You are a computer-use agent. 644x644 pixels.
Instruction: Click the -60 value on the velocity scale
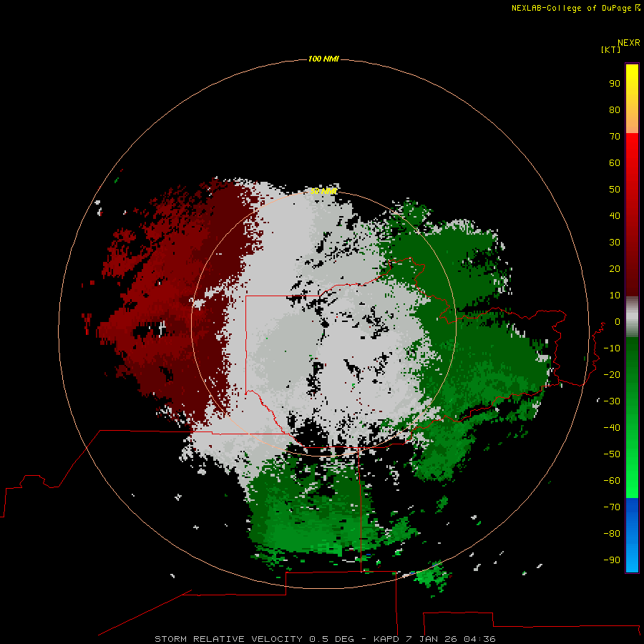click(x=612, y=481)
